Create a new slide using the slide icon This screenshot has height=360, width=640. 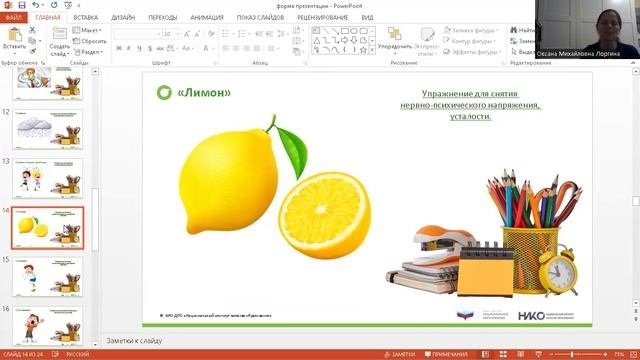(60, 34)
